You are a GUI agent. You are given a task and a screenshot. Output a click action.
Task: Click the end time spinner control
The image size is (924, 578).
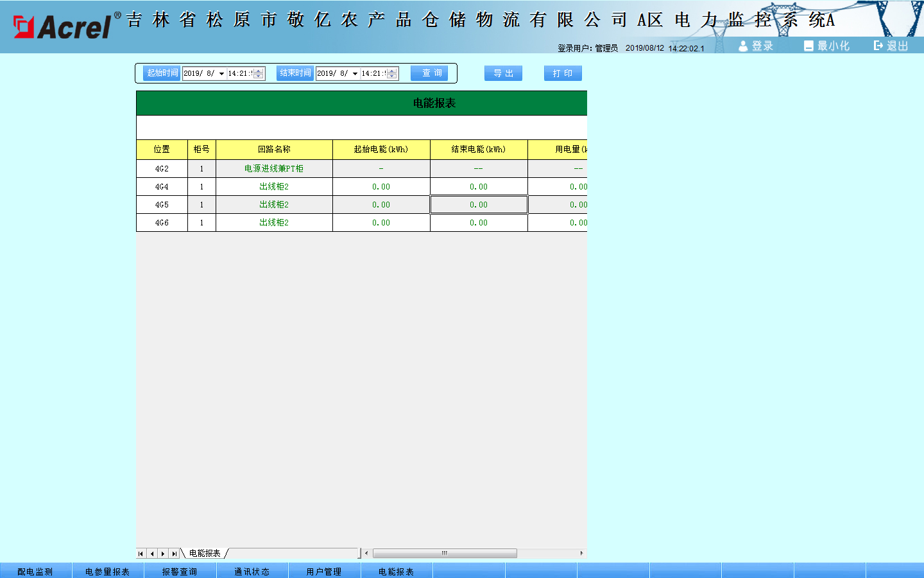[392, 74]
